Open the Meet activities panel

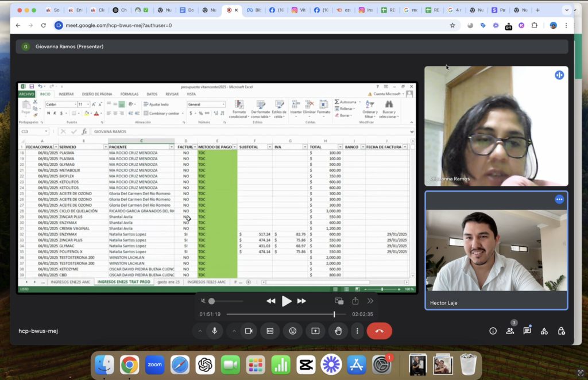pyautogui.click(x=544, y=331)
